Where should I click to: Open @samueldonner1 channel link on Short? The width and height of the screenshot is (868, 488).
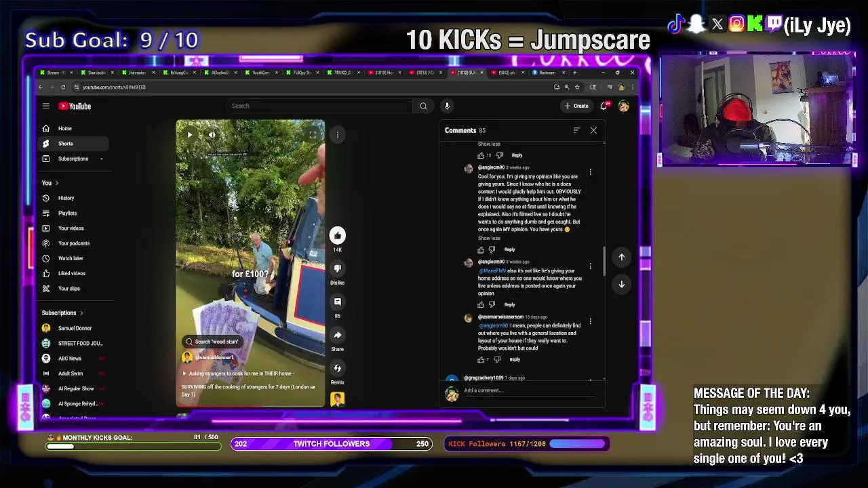(214, 357)
